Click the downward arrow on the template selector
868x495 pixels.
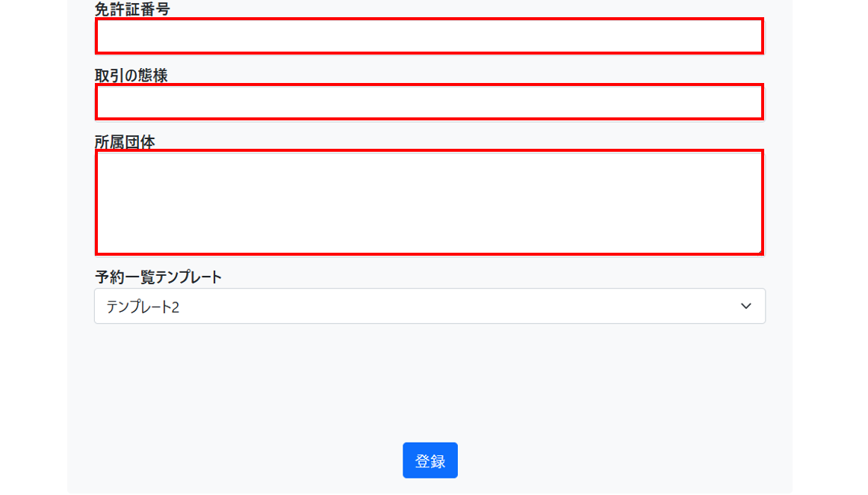point(745,306)
